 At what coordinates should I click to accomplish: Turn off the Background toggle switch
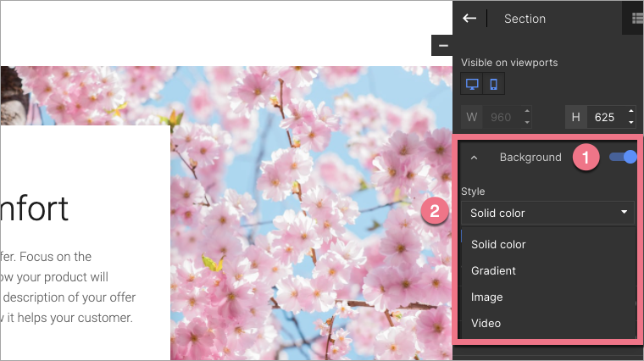point(623,157)
